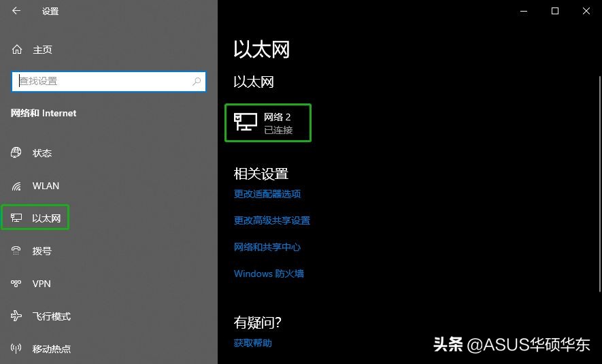Viewport: 602px width, 364px height.
Task: Click the 设置 window title
Action: pos(50,11)
